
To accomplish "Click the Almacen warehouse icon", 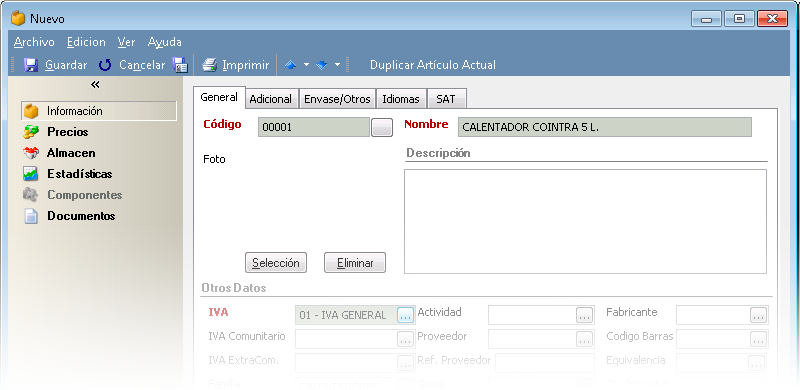I will 31,153.
